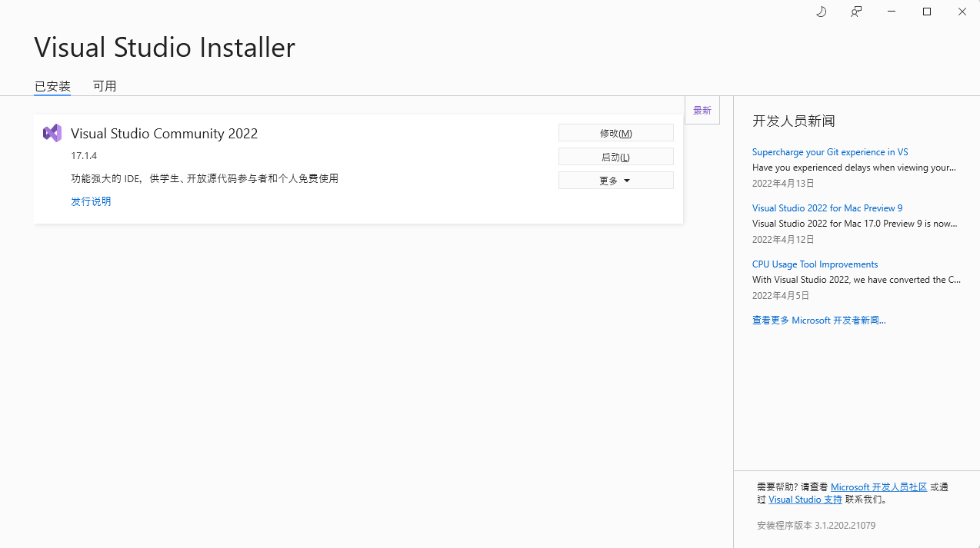Click the 功能强大的 IDE description text
The image size is (980, 548).
click(205, 179)
